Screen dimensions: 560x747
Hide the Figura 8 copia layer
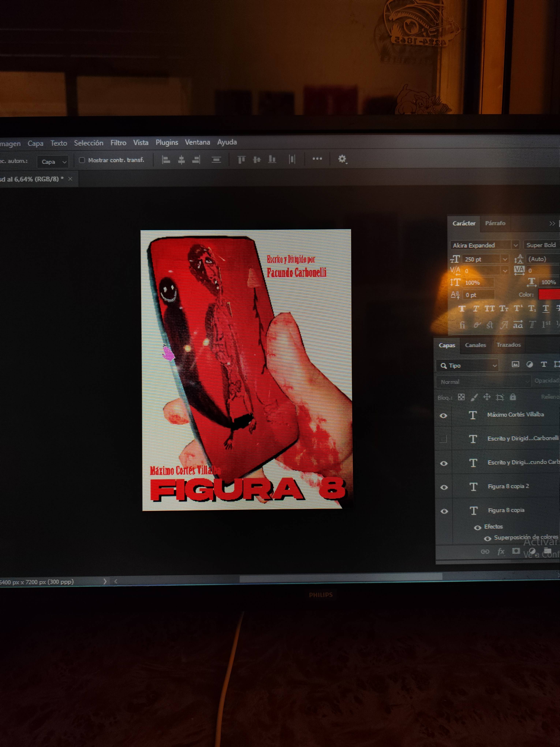(x=445, y=511)
